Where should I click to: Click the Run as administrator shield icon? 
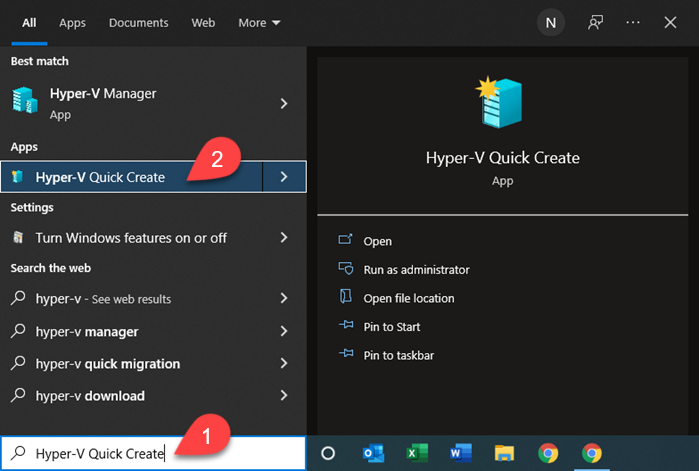point(346,268)
